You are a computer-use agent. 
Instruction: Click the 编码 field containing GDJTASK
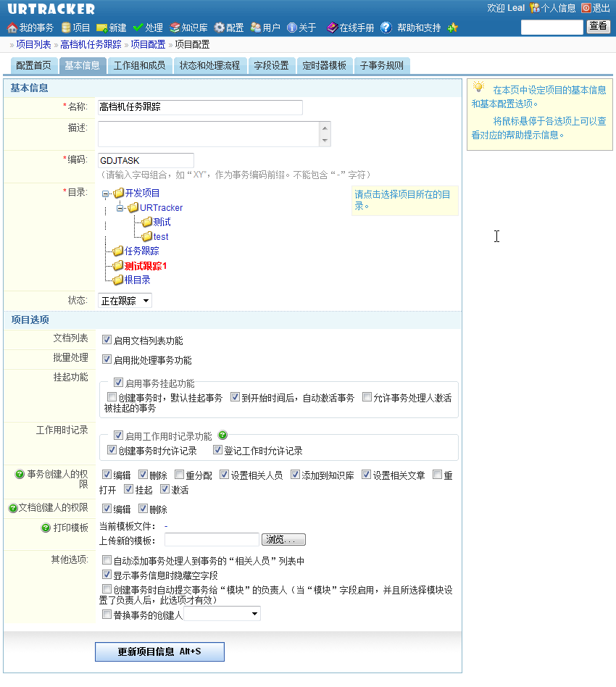coord(146,160)
